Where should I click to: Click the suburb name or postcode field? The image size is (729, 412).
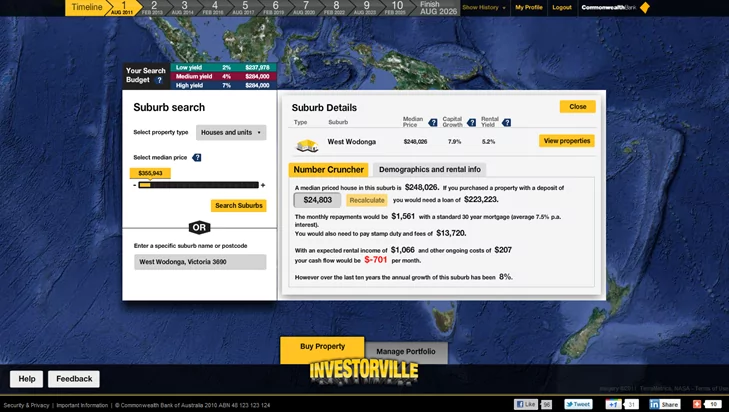(200, 262)
